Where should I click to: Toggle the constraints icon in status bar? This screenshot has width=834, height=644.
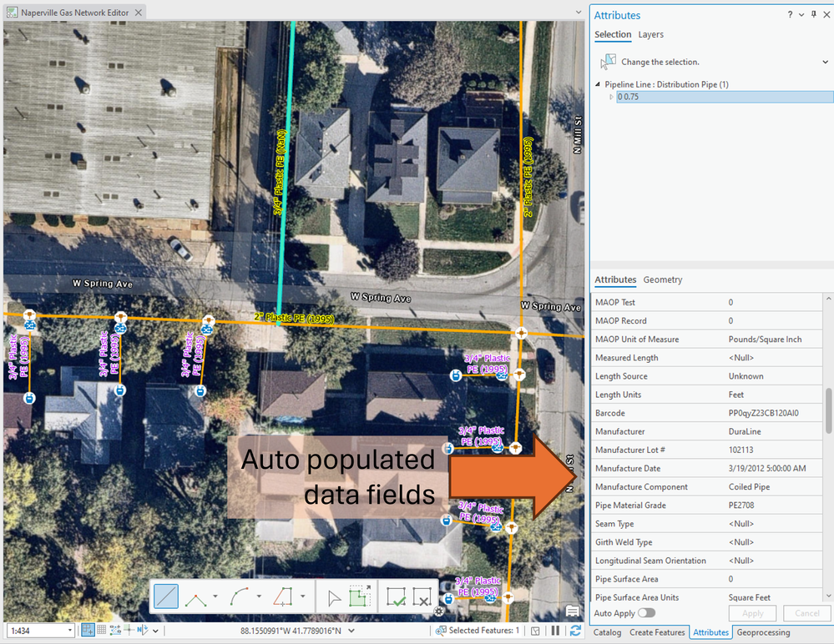[x=115, y=630]
